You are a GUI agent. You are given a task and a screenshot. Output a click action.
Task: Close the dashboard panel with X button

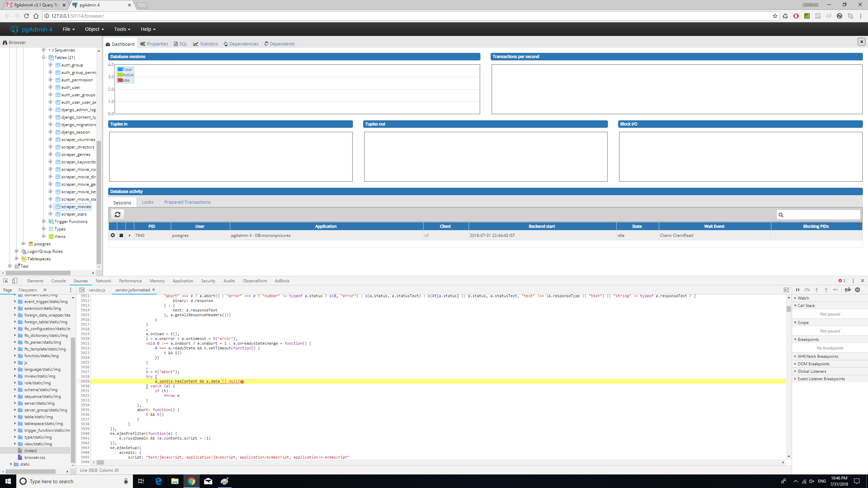[x=862, y=42]
